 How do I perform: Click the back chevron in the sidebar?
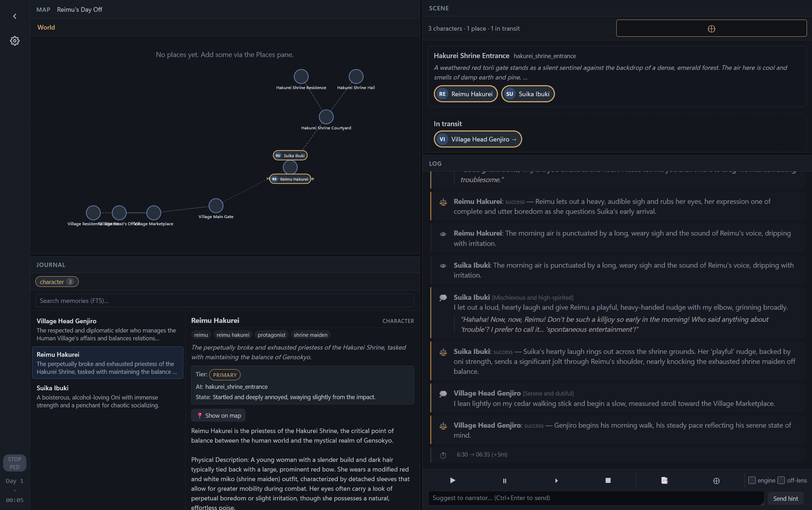(15, 16)
